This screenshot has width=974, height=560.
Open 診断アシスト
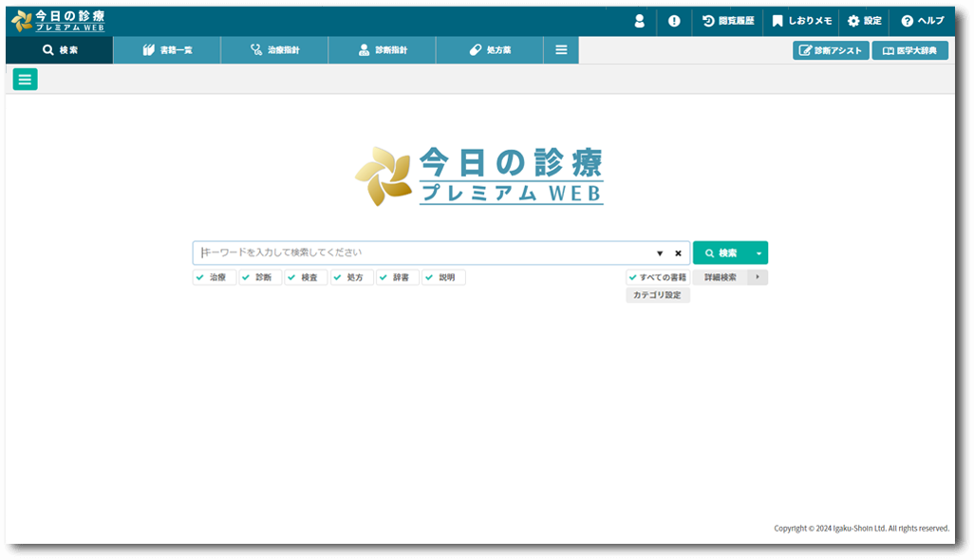[831, 50]
